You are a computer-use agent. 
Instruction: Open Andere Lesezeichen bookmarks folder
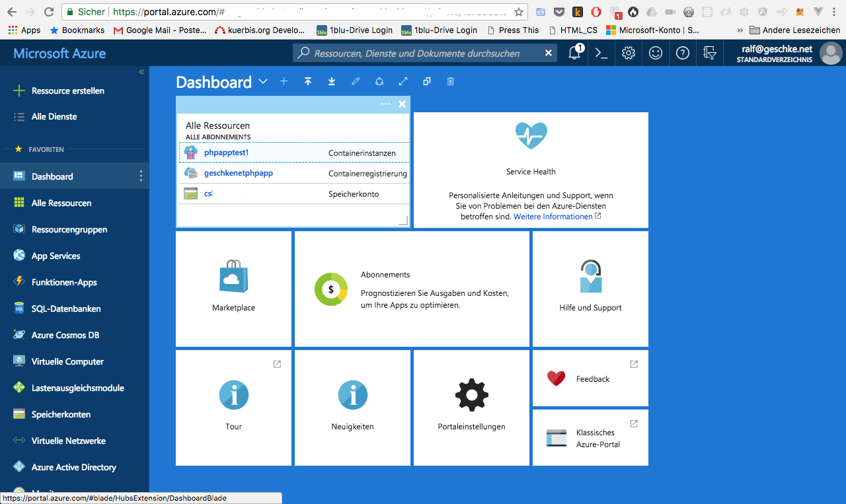[794, 30]
